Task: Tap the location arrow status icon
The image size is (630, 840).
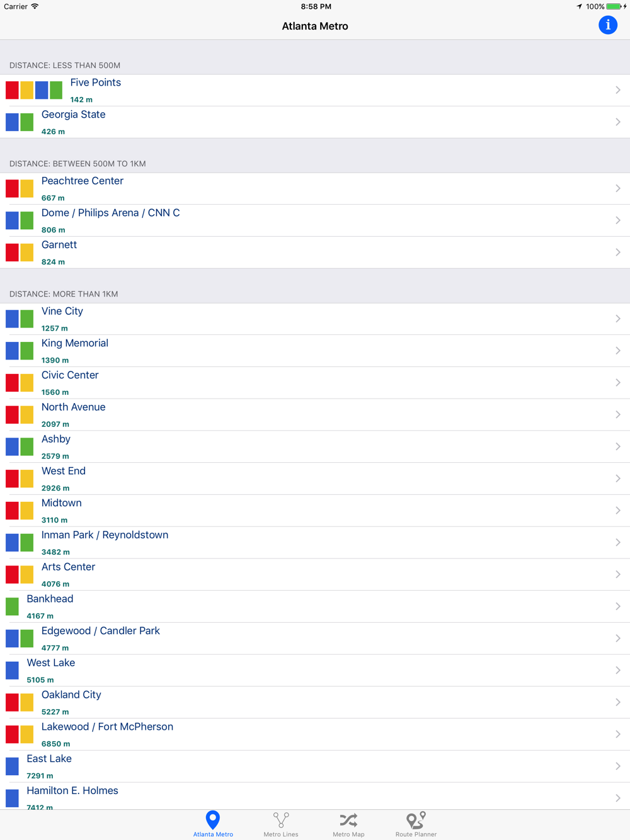Action: click(579, 6)
